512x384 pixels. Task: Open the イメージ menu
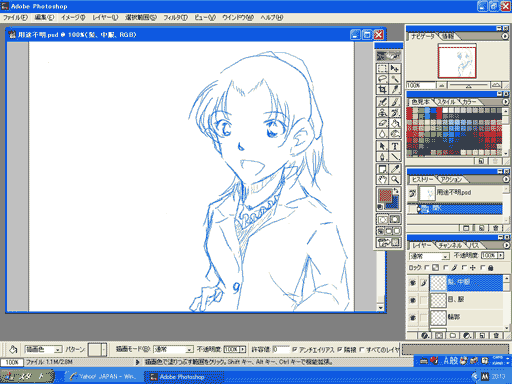click(x=73, y=17)
